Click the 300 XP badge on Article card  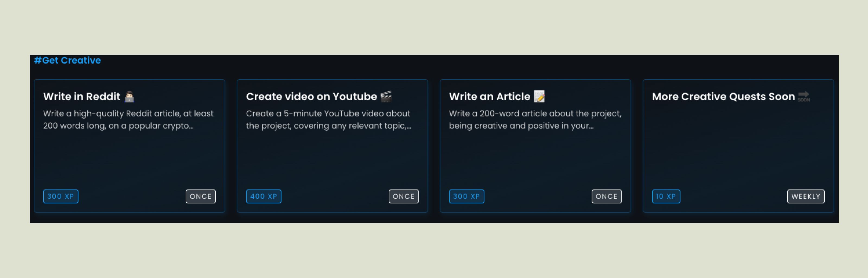click(466, 196)
